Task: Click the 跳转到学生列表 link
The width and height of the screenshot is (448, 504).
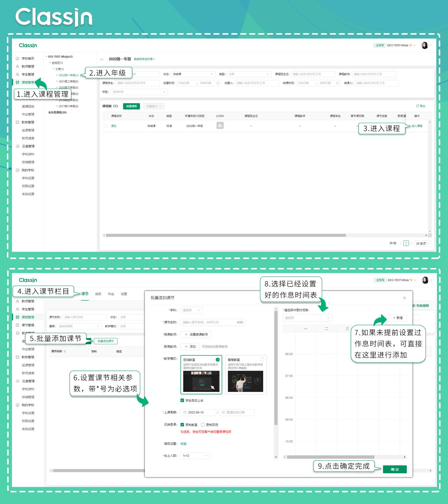Action: pyautogui.click(x=144, y=59)
